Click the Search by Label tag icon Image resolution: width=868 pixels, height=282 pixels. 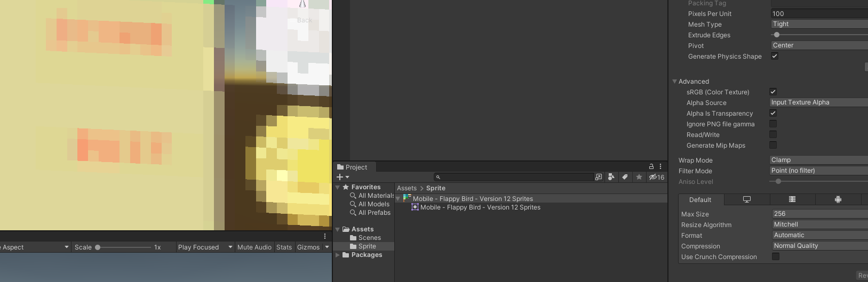(x=625, y=177)
